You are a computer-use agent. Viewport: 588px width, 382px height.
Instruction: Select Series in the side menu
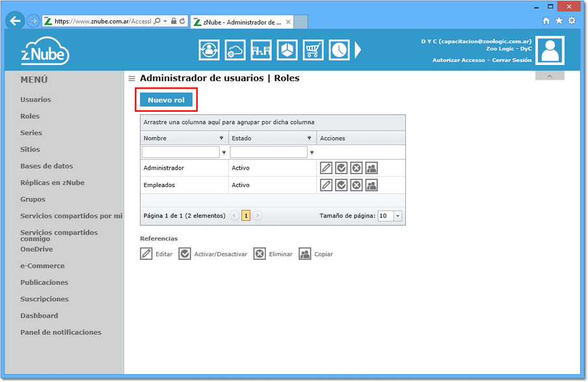coord(31,133)
